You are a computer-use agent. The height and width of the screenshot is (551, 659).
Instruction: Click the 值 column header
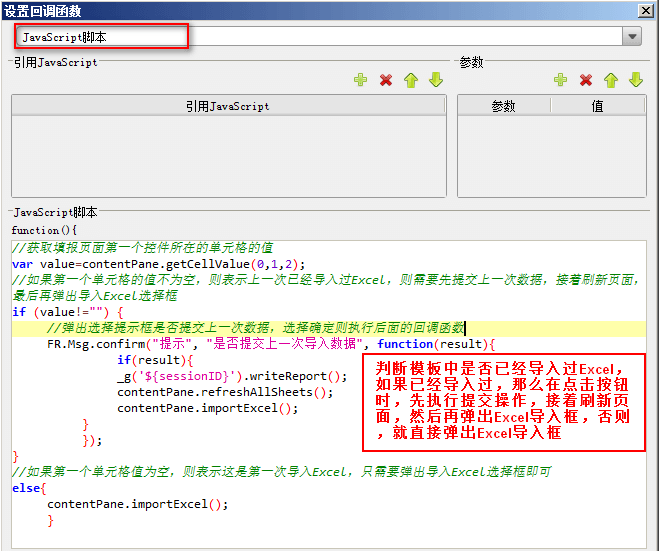598,106
